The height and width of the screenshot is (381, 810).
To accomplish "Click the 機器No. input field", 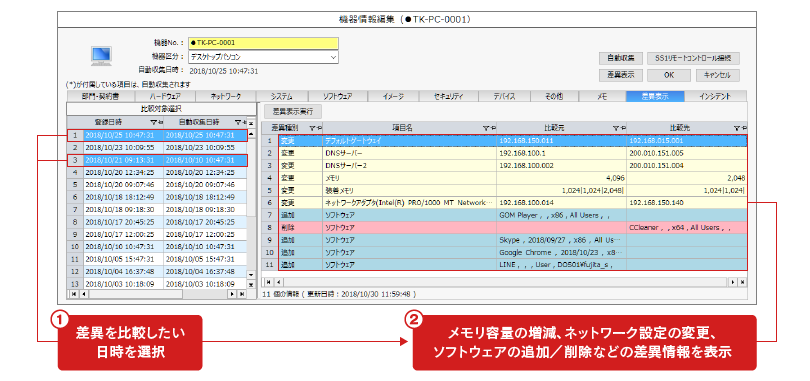I will [263, 43].
